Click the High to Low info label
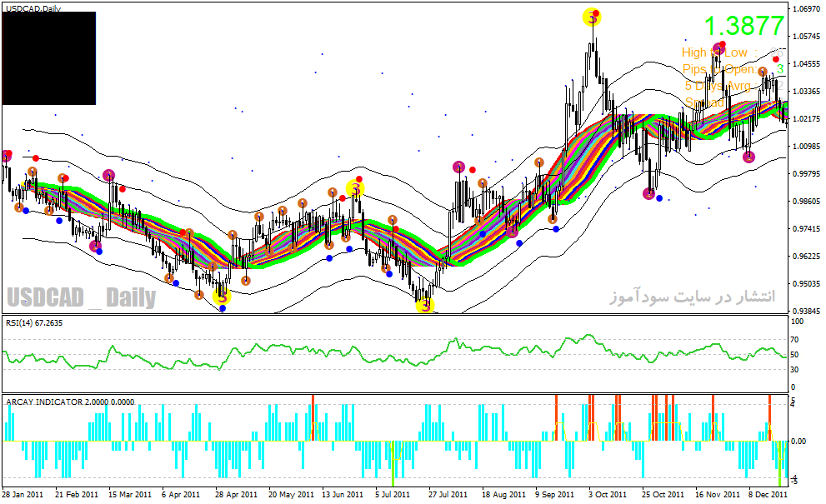This screenshot has width=826, height=504. tap(714, 52)
